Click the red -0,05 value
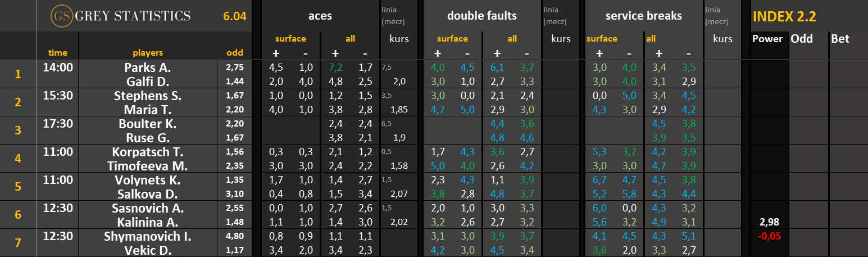Screen dimensions: 868x257 (768, 236)
